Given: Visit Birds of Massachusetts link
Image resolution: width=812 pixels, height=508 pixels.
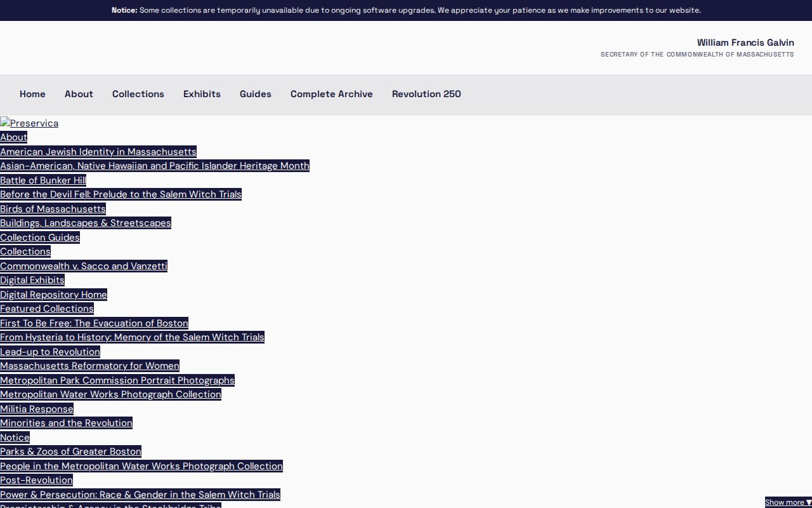Looking at the screenshot, I should tap(53, 209).
